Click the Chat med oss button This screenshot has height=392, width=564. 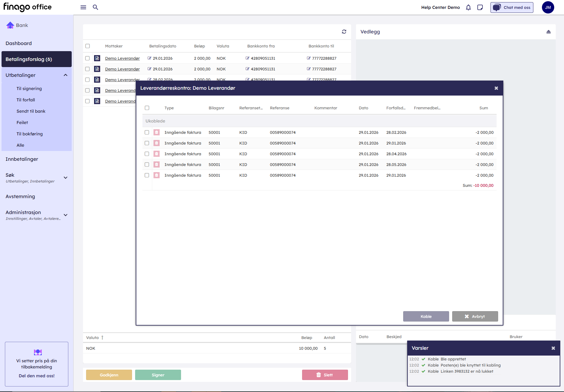pos(512,7)
